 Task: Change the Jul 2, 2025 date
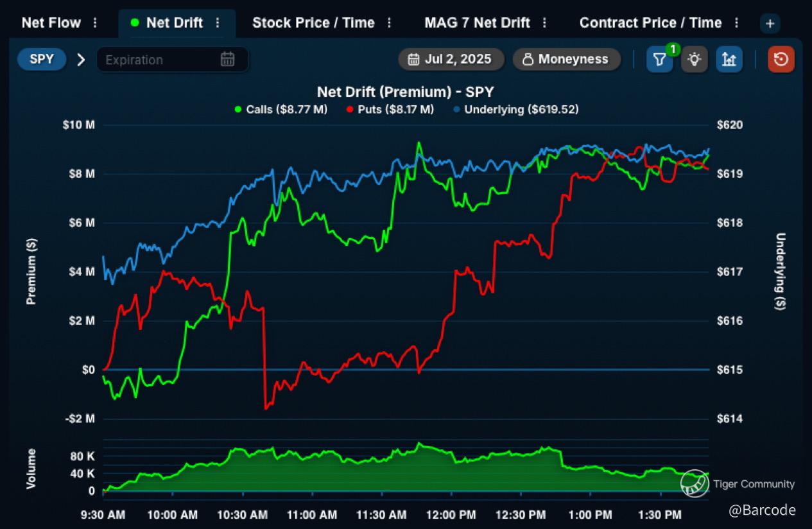[451, 59]
